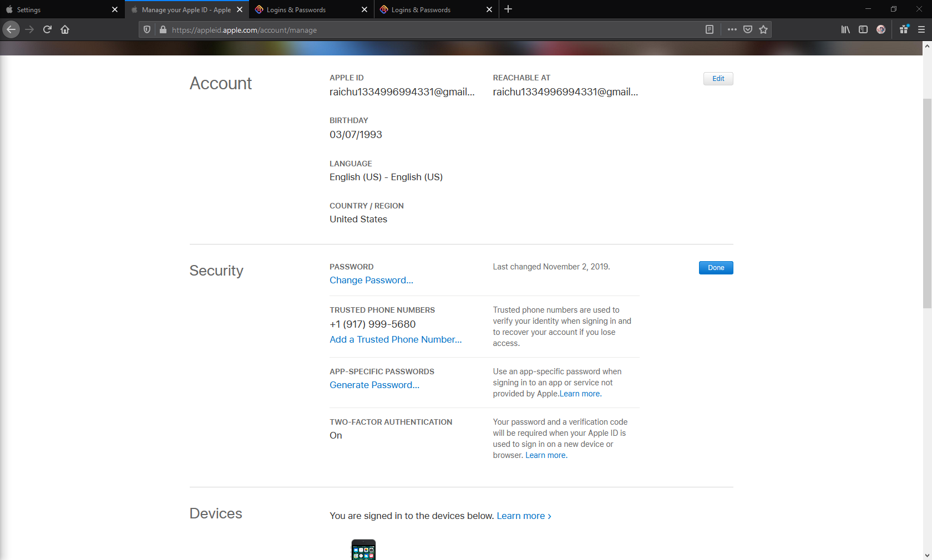The image size is (932, 560).
Task: Click the forward navigation arrow
Action: 30,29
